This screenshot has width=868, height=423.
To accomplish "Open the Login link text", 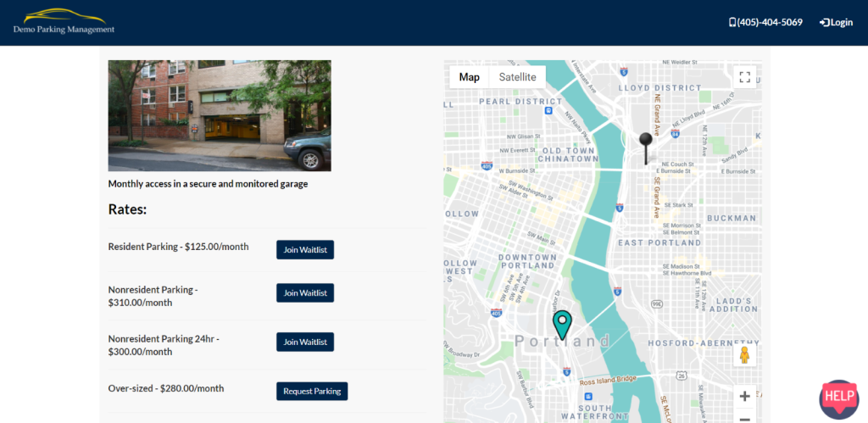I will coord(842,22).
